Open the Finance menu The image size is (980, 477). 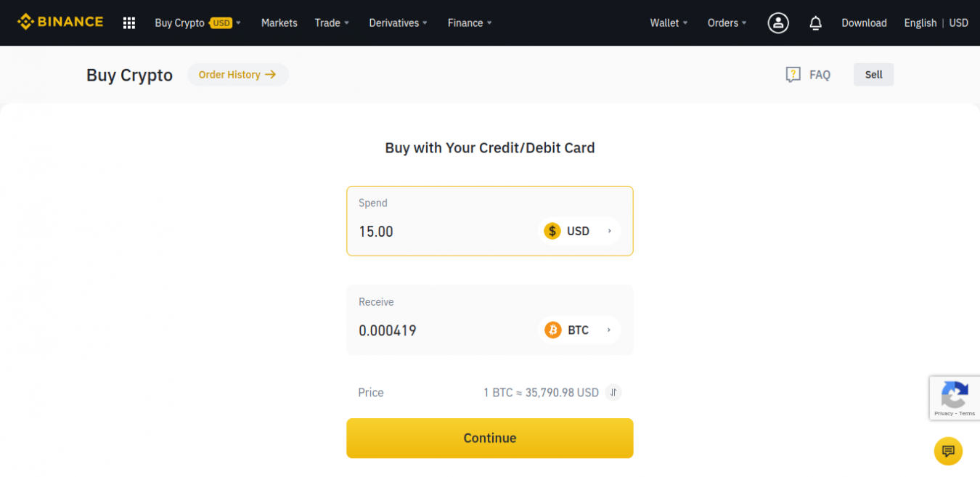coord(470,23)
